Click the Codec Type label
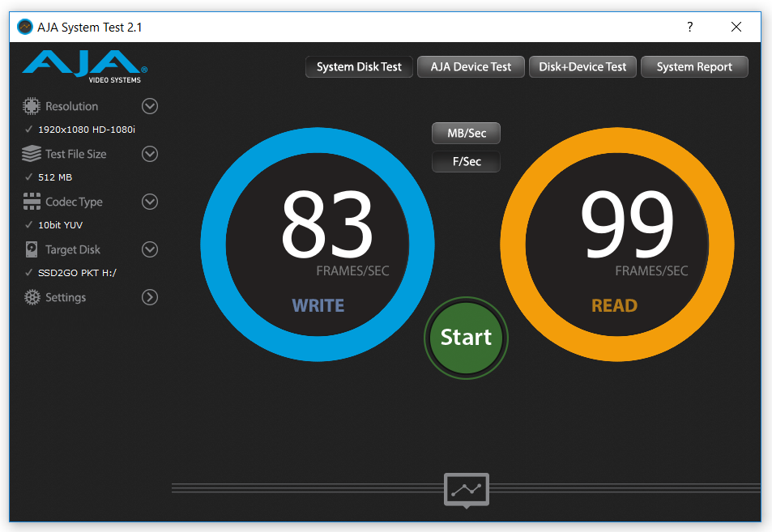 click(x=74, y=202)
